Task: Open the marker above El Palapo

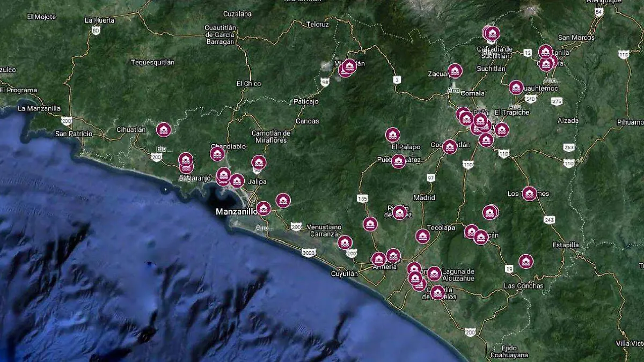Action: click(x=392, y=135)
